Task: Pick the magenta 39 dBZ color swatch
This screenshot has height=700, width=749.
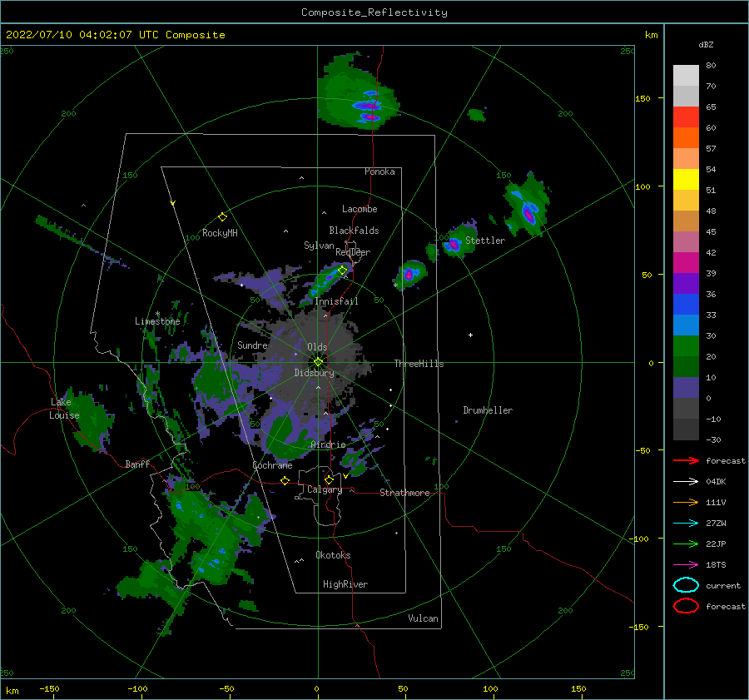Action: pyautogui.click(x=686, y=262)
